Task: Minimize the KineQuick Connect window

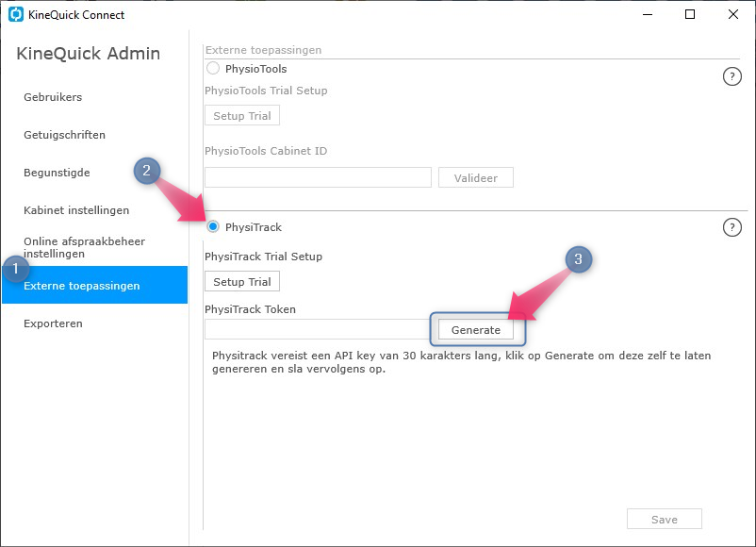Action: point(648,14)
